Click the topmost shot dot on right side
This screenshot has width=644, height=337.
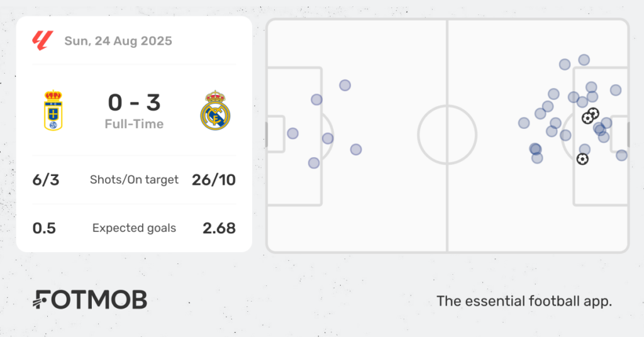tap(584, 60)
